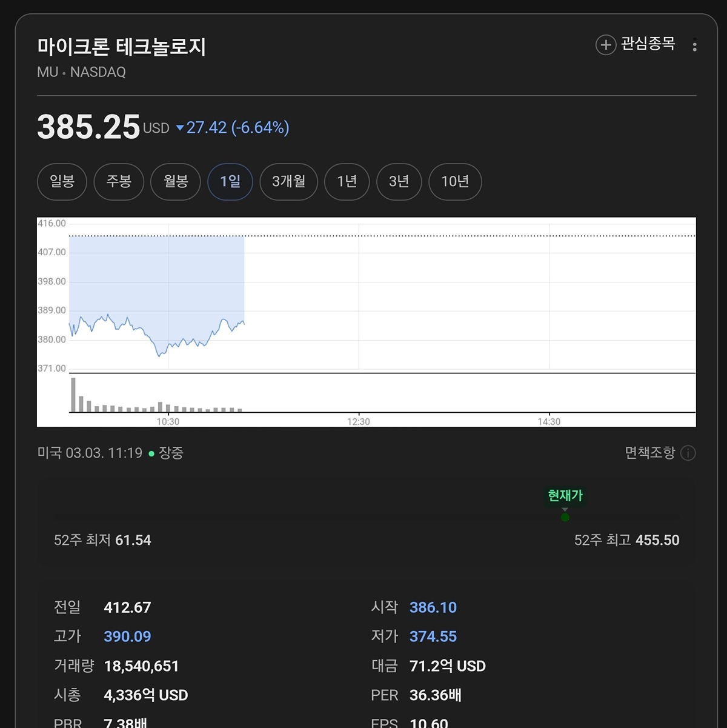Click the green 장중 market status dot
This screenshot has width=727, height=728.
[x=151, y=453]
